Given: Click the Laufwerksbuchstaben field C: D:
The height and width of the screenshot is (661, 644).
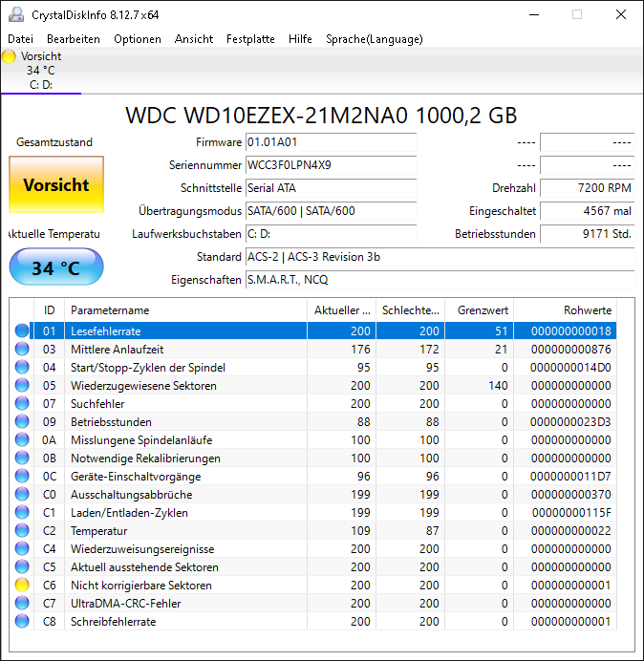Looking at the screenshot, I should [x=331, y=233].
